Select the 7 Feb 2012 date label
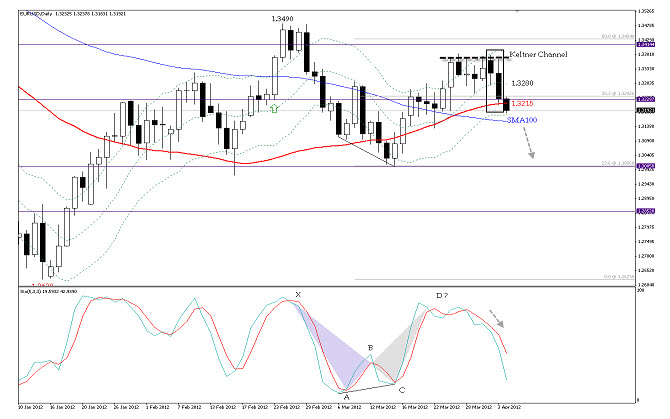 click(x=189, y=407)
